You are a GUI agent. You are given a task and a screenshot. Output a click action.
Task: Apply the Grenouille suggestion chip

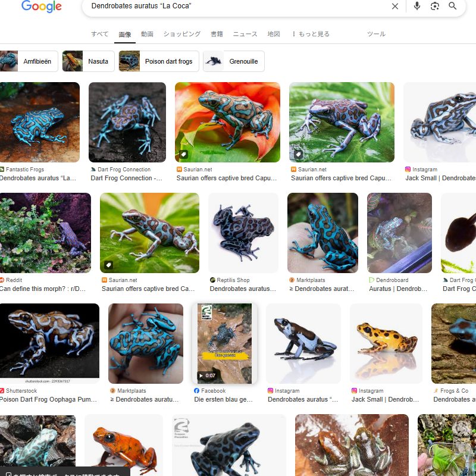(x=233, y=61)
